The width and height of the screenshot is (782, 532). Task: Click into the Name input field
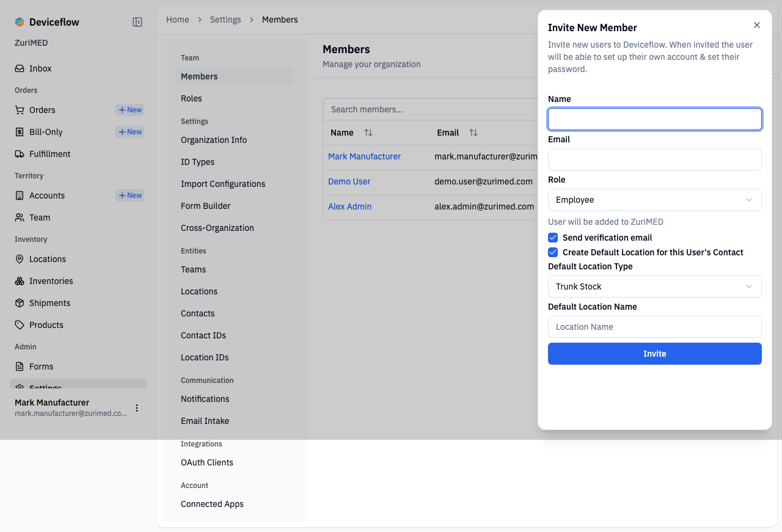(x=655, y=119)
